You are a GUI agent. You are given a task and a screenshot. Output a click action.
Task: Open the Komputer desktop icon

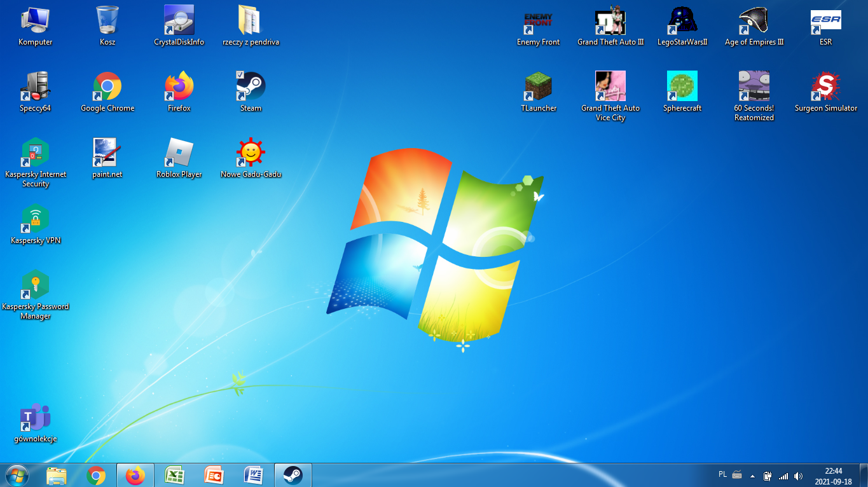[36, 26]
